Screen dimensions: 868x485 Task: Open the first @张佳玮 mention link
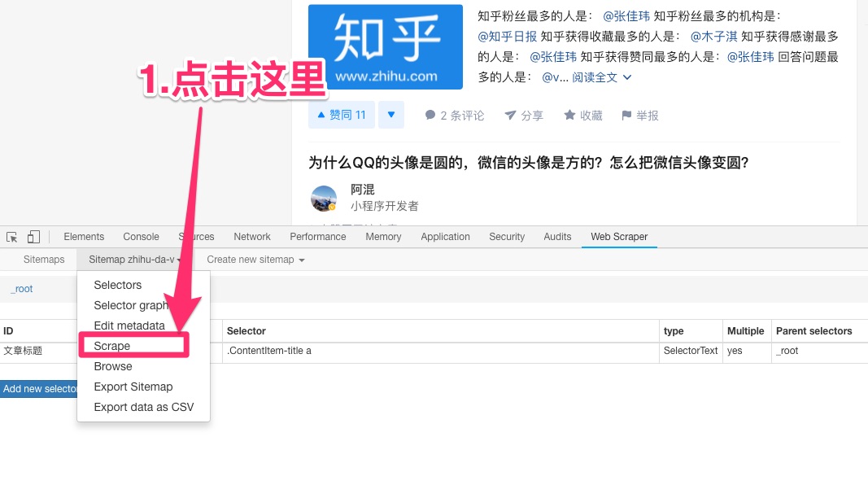pos(626,16)
